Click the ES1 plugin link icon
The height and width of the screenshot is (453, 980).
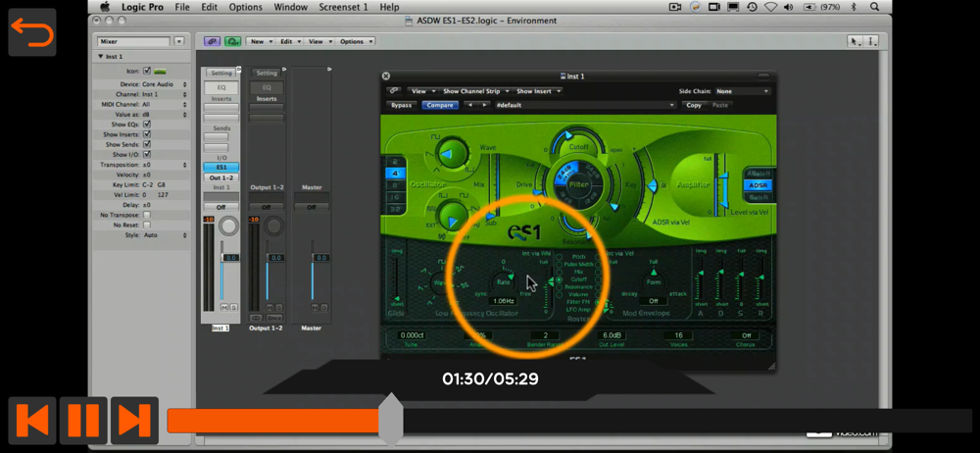coord(393,91)
